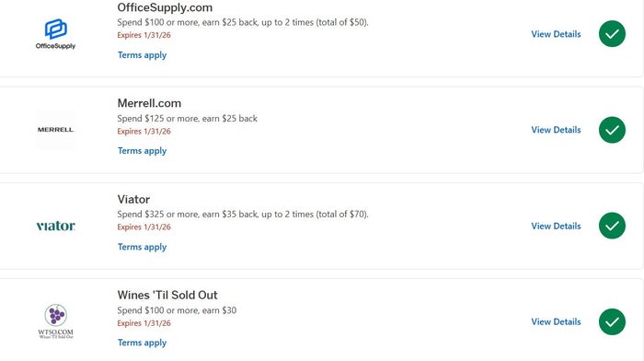Click Terms apply under Viator
Image resolution: width=644 pixels, height=361 pixels.
click(142, 247)
